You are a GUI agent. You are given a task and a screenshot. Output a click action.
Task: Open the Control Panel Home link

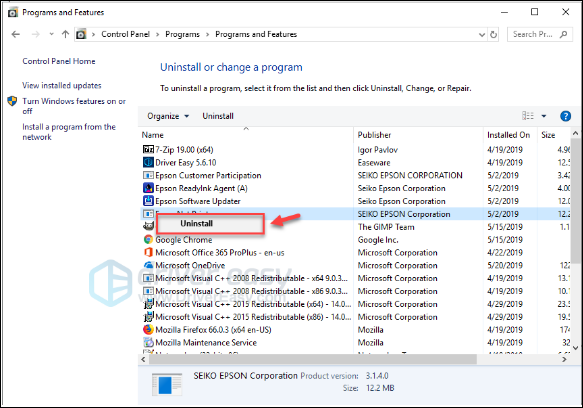pos(59,61)
